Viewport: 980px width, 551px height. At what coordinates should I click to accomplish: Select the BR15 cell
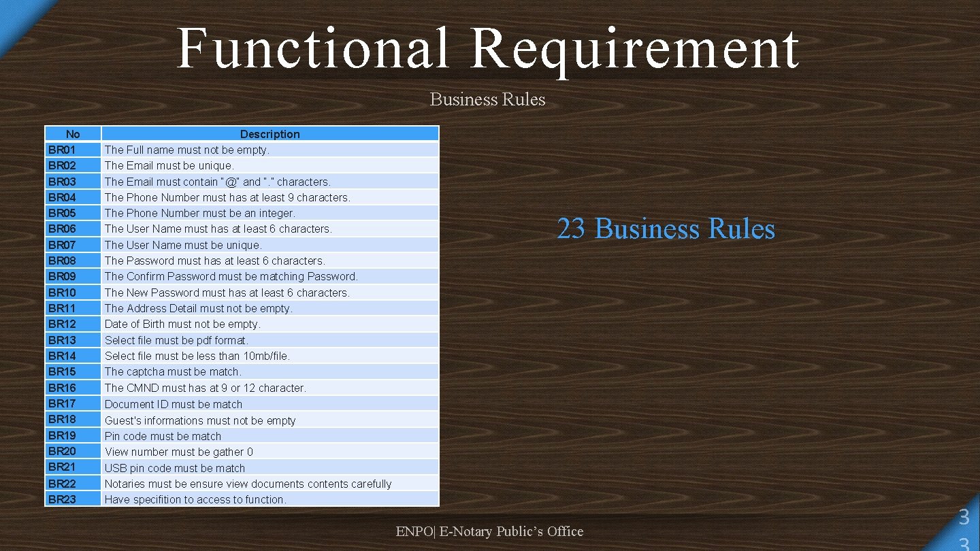[73, 371]
